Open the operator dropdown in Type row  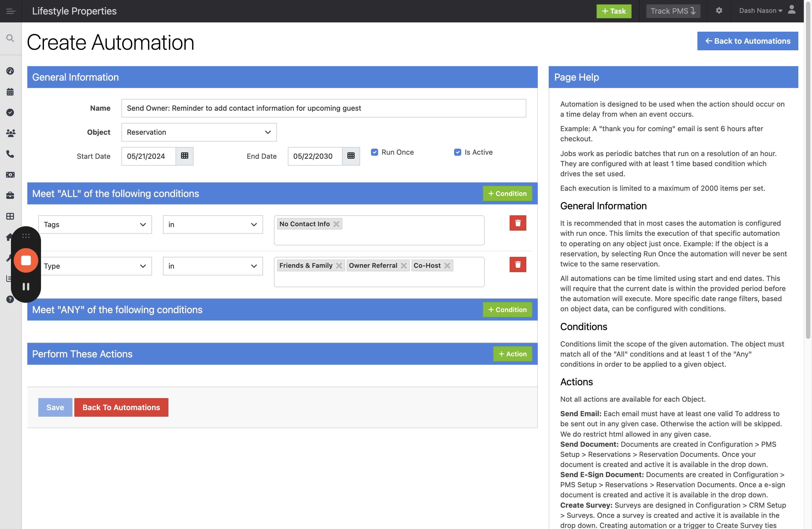pos(212,266)
